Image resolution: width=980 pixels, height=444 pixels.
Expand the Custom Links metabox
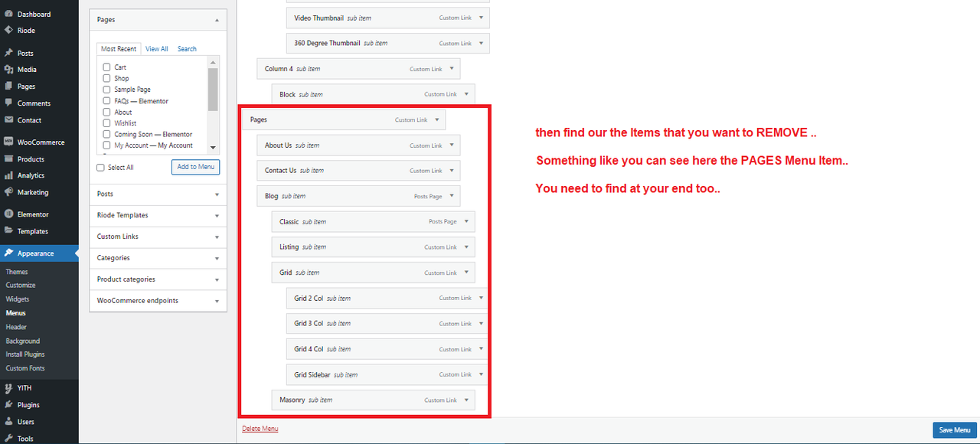(217, 237)
